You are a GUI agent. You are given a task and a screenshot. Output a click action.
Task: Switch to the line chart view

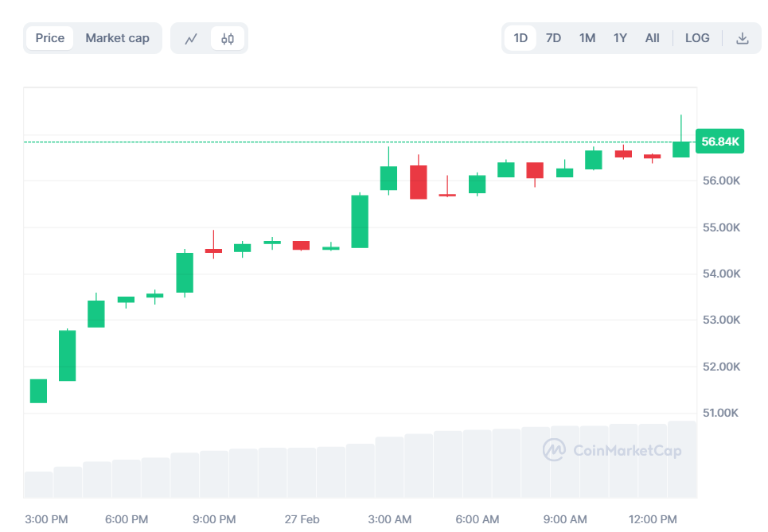click(x=191, y=37)
